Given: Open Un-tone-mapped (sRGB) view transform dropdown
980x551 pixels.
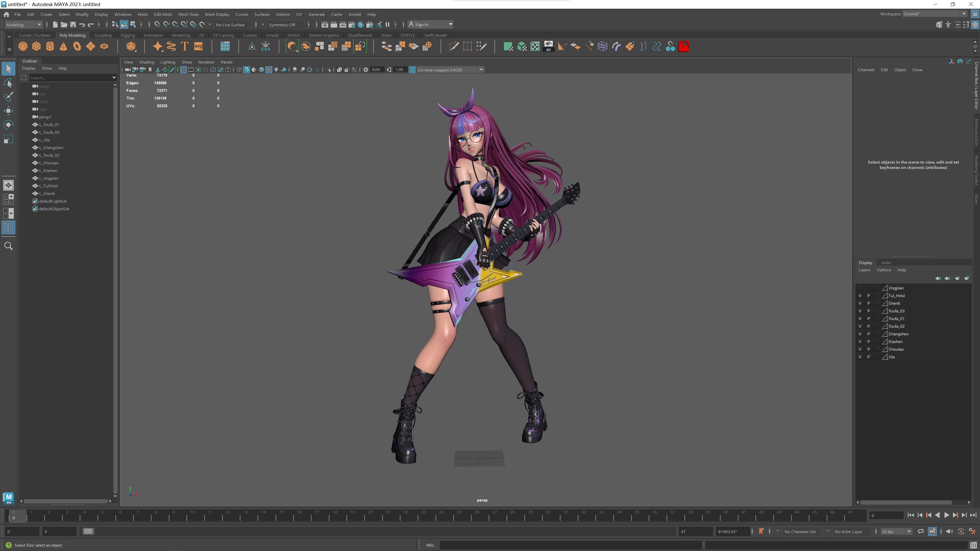Looking at the screenshot, I should pyautogui.click(x=450, y=70).
